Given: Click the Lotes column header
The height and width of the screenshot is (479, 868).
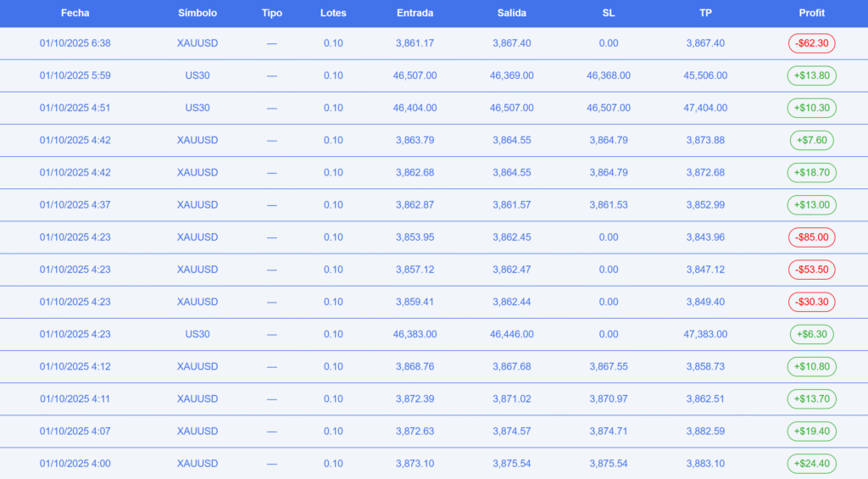Looking at the screenshot, I should click(333, 14).
